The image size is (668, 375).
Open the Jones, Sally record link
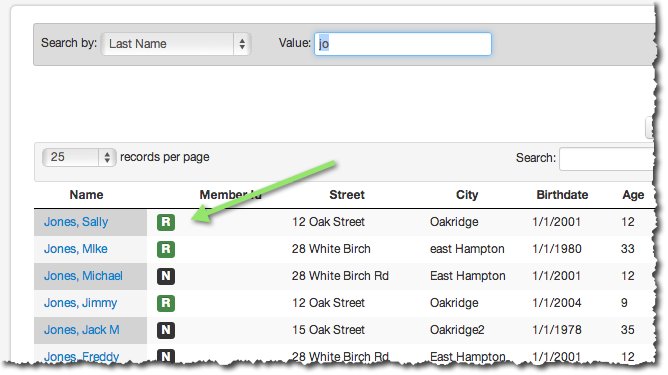[x=76, y=222]
